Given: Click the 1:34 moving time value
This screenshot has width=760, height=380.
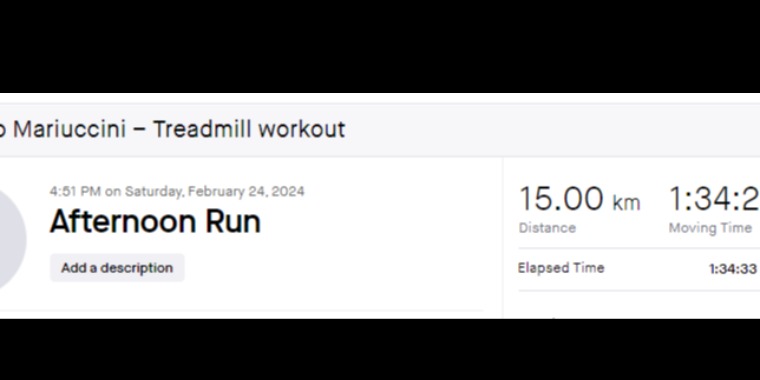Looking at the screenshot, I should click(714, 199).
